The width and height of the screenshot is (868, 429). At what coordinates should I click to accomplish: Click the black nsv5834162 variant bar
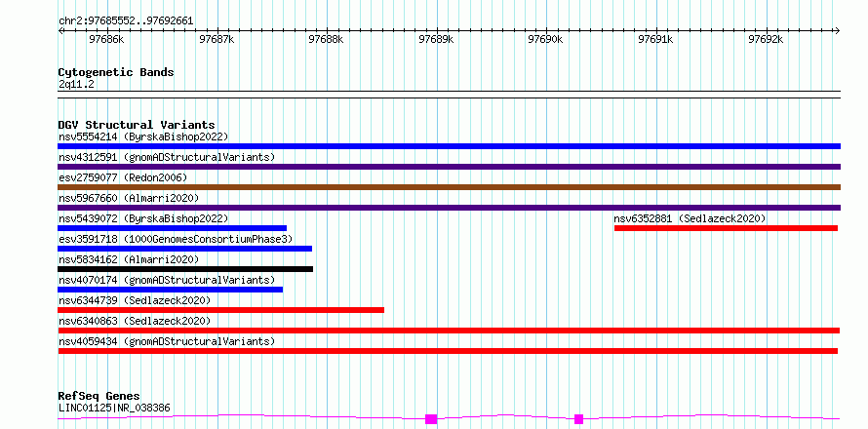(185, 269)
